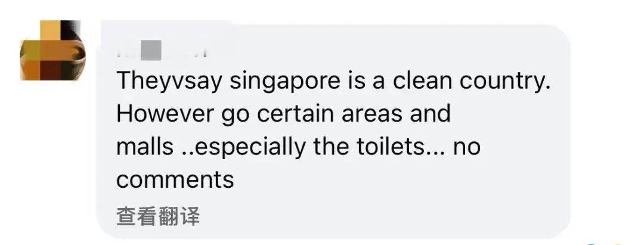Click the word 'However' in comment
The image size is (644, 245).
(x=165, y=113)
